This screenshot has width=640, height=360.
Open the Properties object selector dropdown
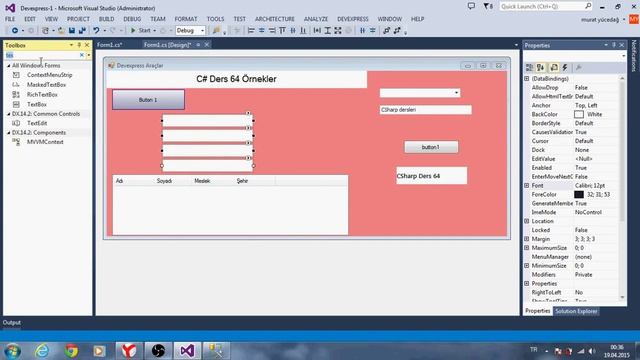click(x=623, y=56)
